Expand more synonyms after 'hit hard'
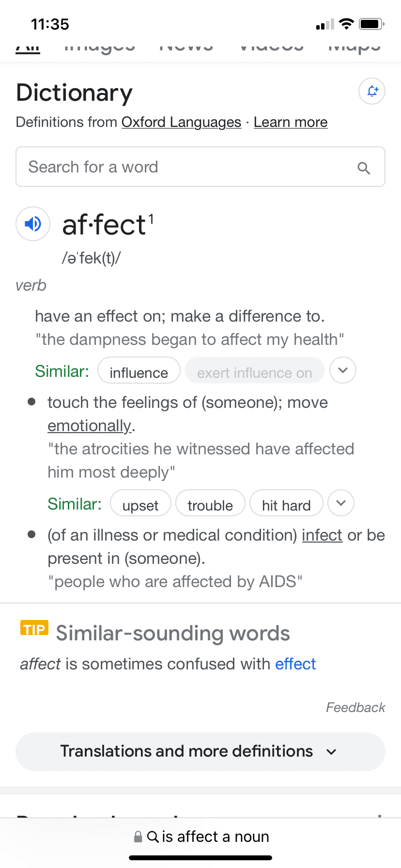This screenshot has width=401, height=868. pyautogui.click(x=341, y=503)
